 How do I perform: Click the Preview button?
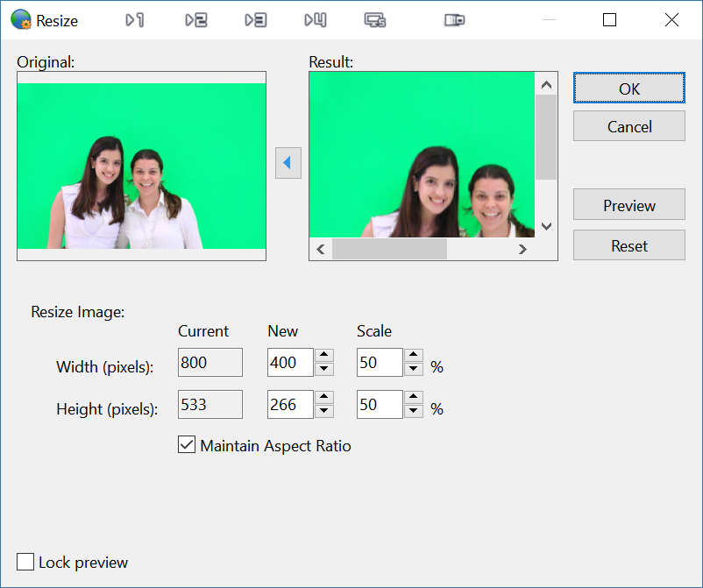point(629,205)
